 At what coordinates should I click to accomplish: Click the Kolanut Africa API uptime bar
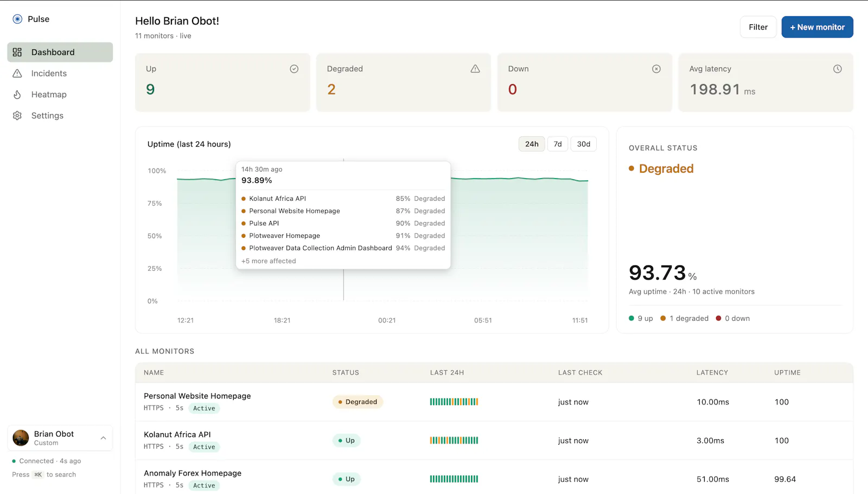(x=454, y=440)
